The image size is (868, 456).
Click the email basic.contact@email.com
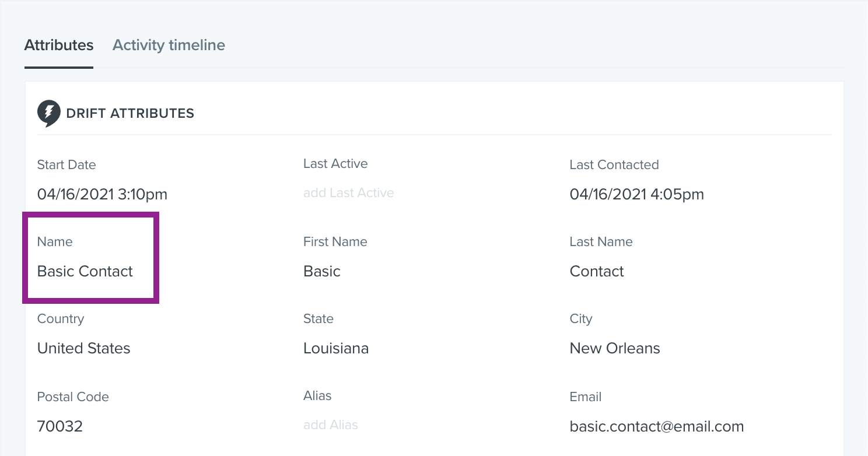[657, 426]
